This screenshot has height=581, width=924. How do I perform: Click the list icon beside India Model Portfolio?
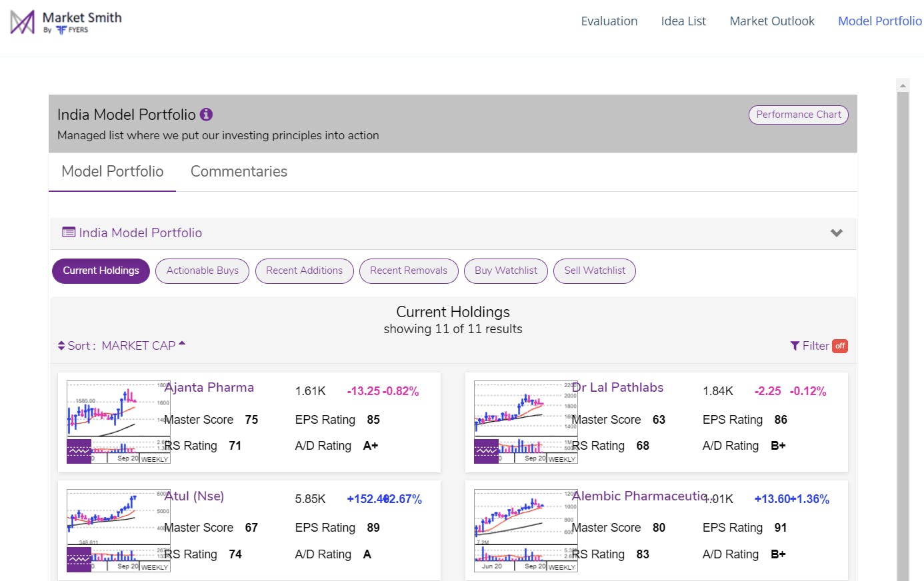(x=69, y=233)
